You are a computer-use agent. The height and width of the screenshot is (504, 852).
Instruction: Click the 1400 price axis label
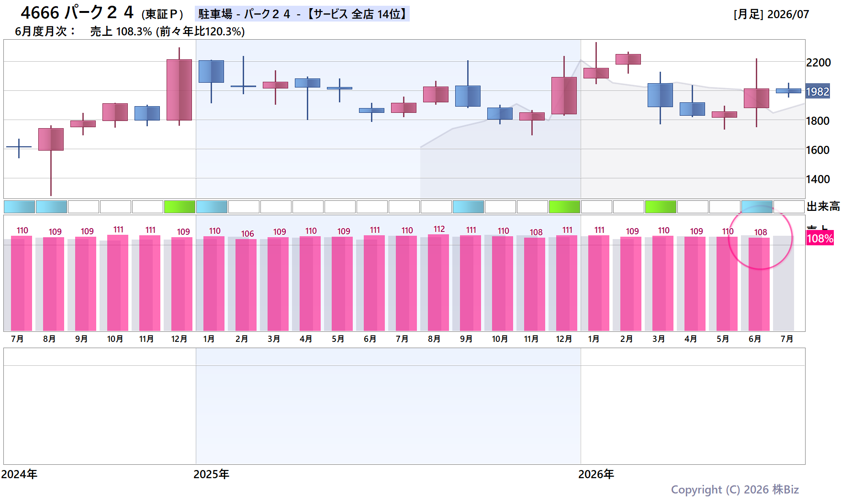(x=818, y=179)
